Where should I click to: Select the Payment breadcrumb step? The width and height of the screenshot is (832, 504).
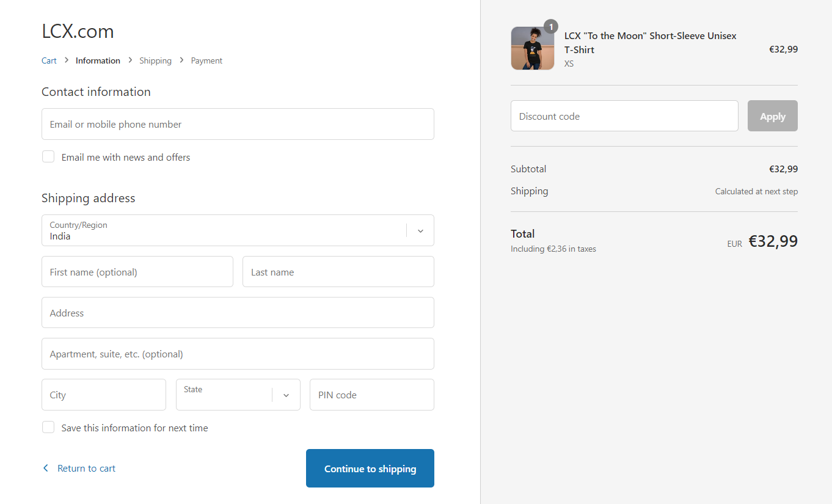coord(206,60)
